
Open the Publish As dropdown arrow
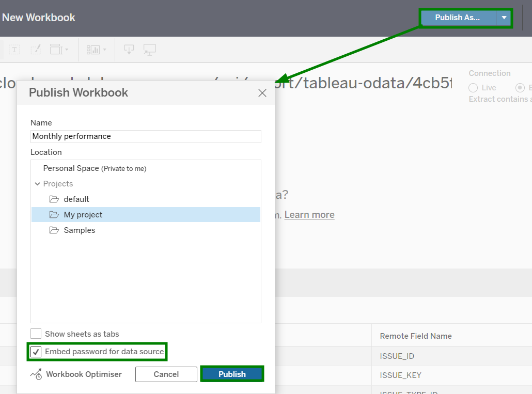pos(504,18)
